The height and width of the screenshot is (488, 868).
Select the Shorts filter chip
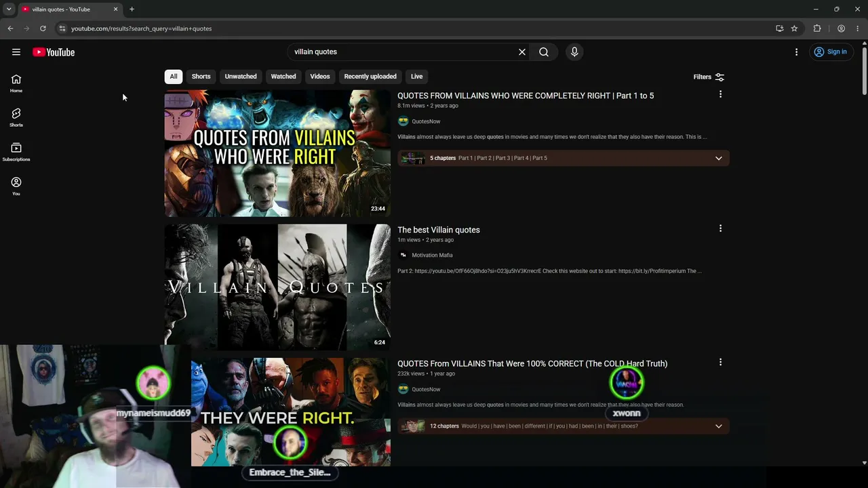201,77
